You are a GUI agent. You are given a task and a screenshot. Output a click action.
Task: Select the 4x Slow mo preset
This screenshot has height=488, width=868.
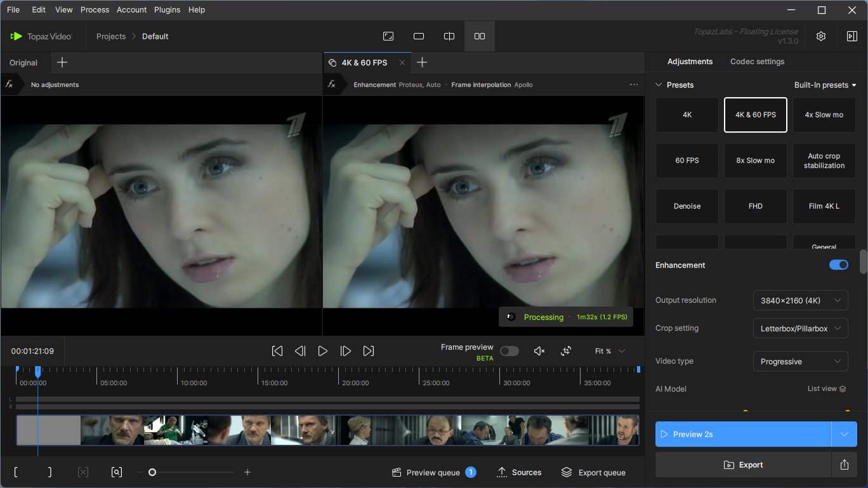pyautogui.click(x=824, y=115)
